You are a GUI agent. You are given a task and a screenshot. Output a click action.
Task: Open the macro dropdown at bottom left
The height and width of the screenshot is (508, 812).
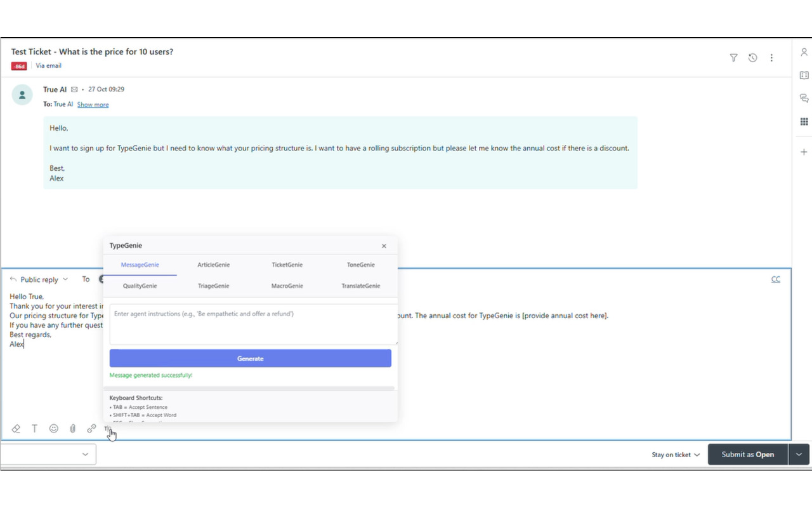48,454
